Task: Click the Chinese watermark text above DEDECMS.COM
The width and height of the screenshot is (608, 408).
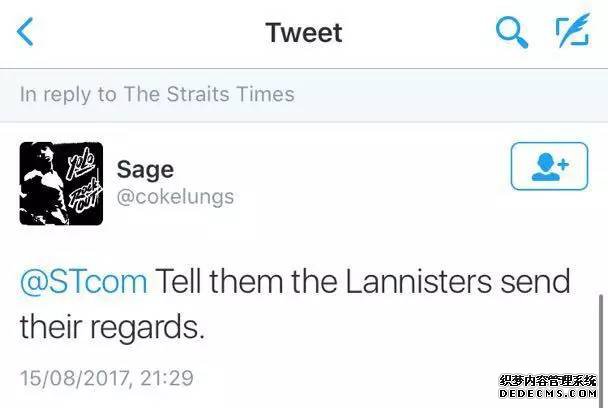Action: coord(548,380)
